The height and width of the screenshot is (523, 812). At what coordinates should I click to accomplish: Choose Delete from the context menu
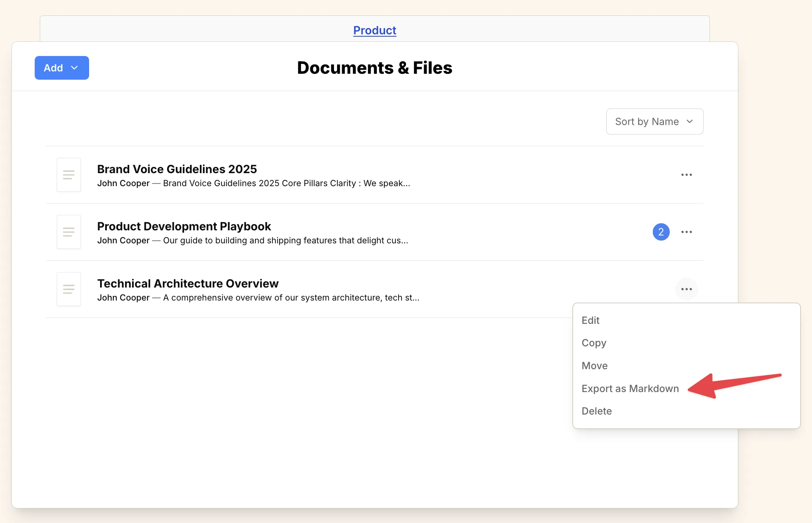pos(596,411)
